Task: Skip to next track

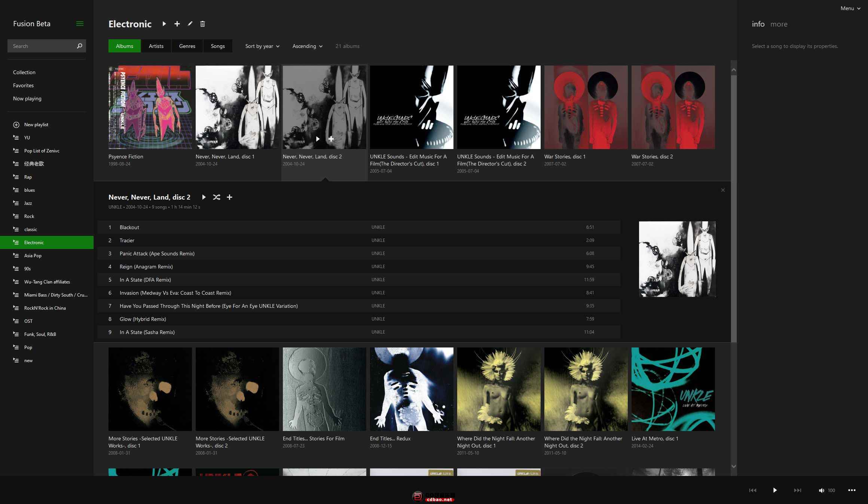Action: [798, 490]
